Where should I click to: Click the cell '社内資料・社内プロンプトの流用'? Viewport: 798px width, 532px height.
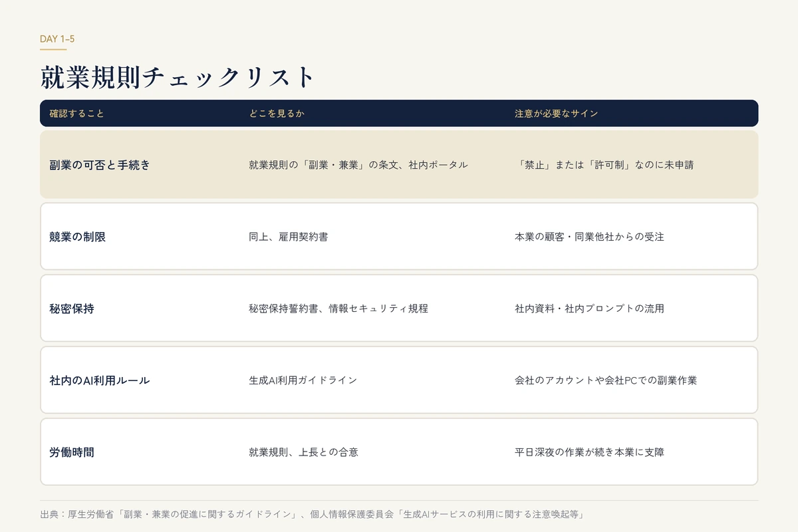(589, 309)
